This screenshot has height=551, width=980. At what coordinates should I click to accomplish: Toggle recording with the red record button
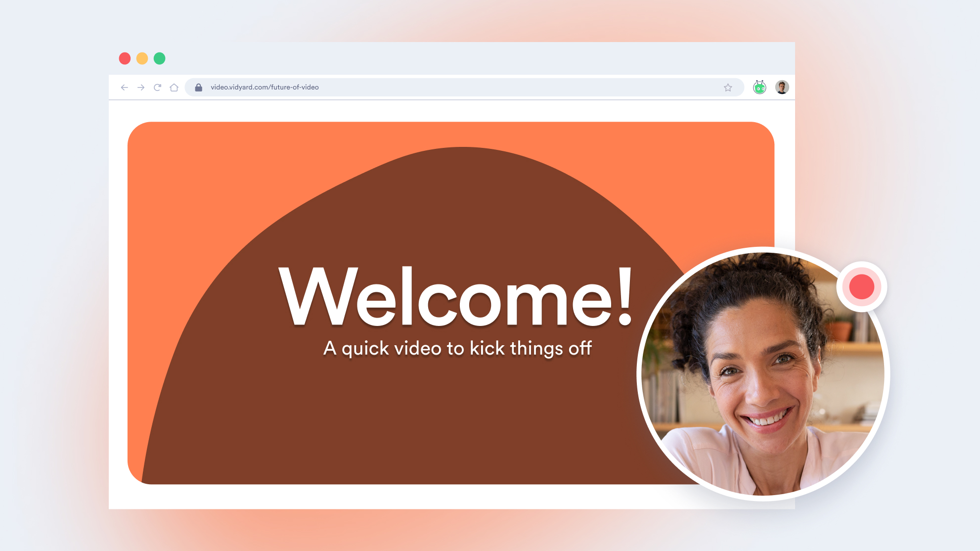click(x=861, y=286)
